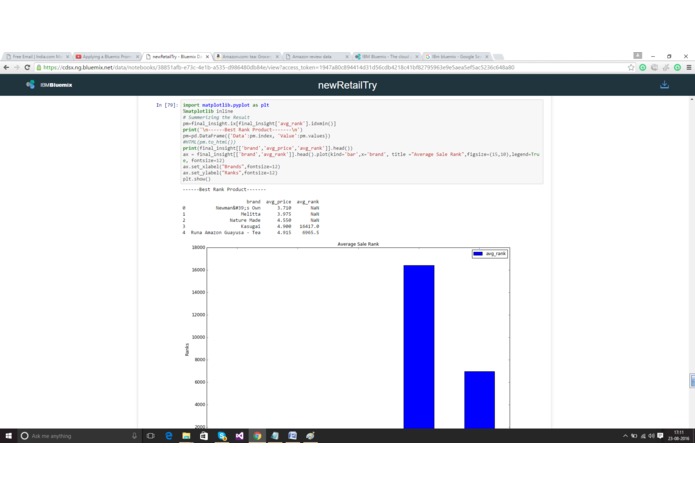Screen dimensions: 695x494
Task: Click the IBM Bluemix logo
Action: (49, 85)
